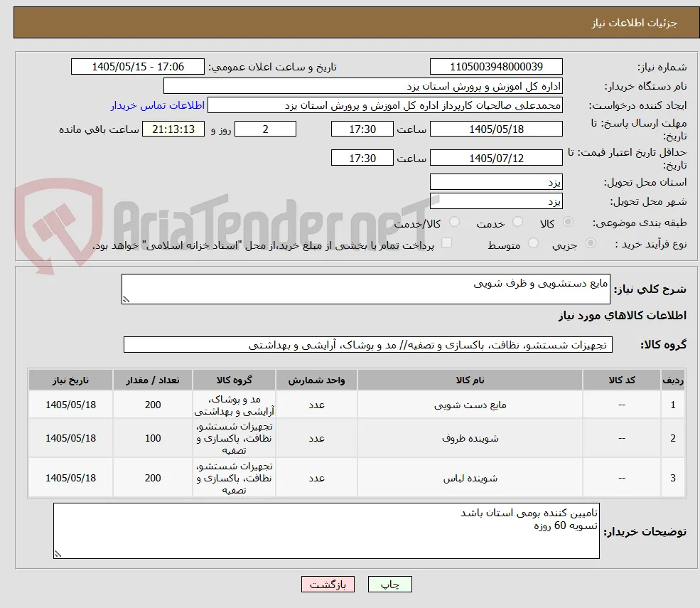Click the عدد unit in row 1
Screen dimensions: 700x608
316,405
